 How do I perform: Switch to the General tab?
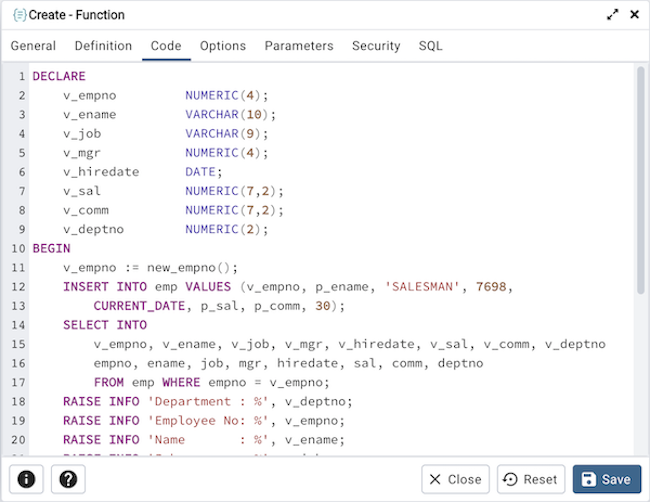pos(33,46)
